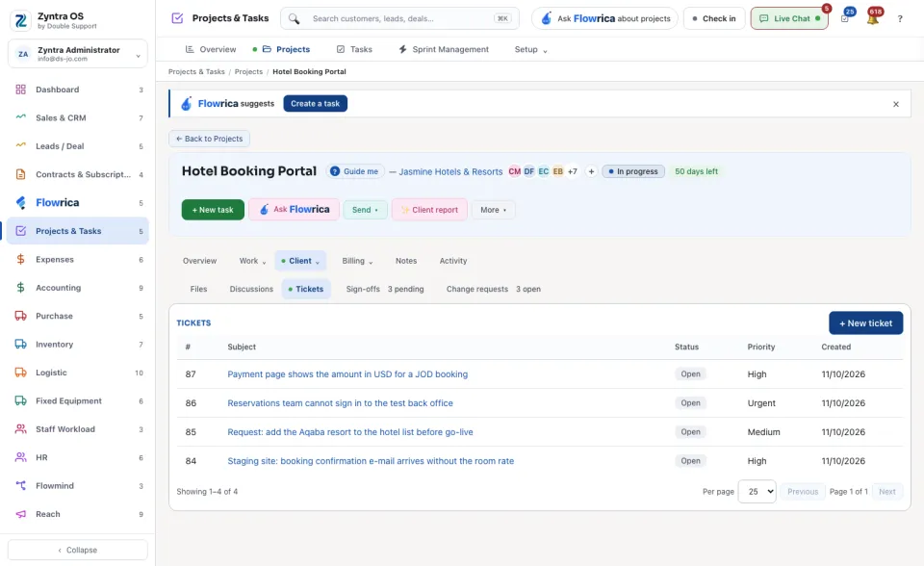Open Dashboard icon in sidebar
Viewport: 924px width, 566px height.
[x=20, y=90]
